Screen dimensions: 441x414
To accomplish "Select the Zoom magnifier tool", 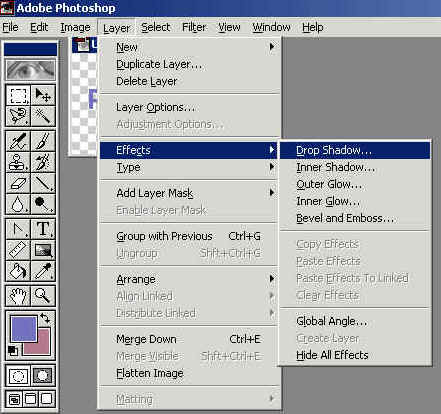I will 43,295.
